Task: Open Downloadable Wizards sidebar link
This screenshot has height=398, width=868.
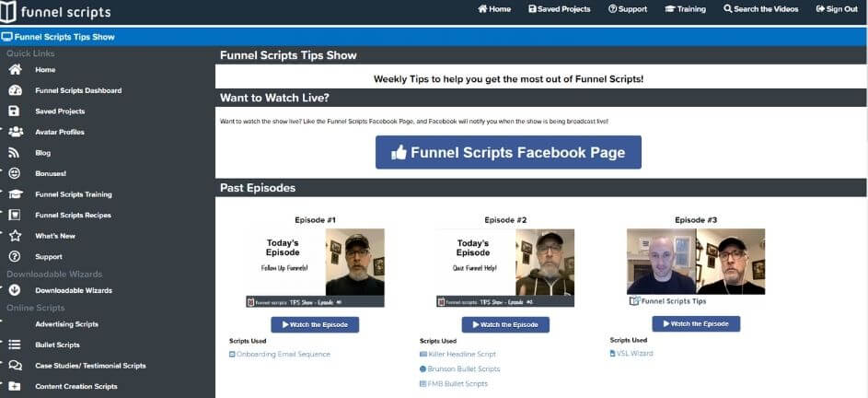Action: [x=74, y=290]
